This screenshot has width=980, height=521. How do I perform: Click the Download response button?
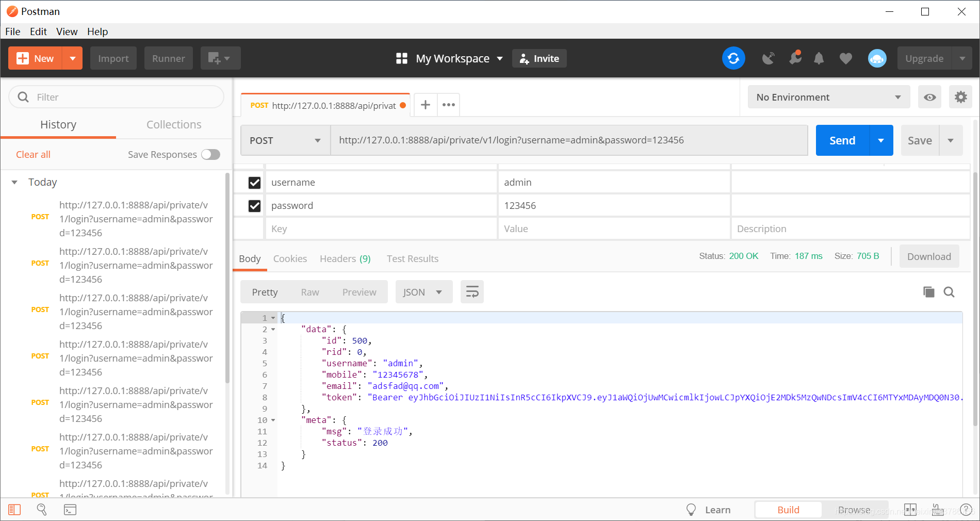click(x=929, y=256)
